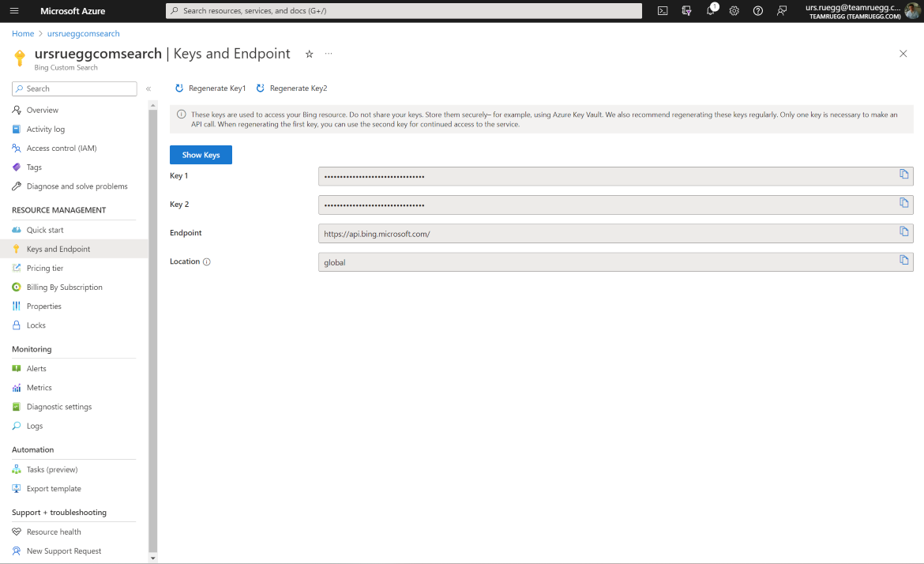This screenshot has width=924, height=564.
Task: Click the Show Keys button
Action: point(201,155)
